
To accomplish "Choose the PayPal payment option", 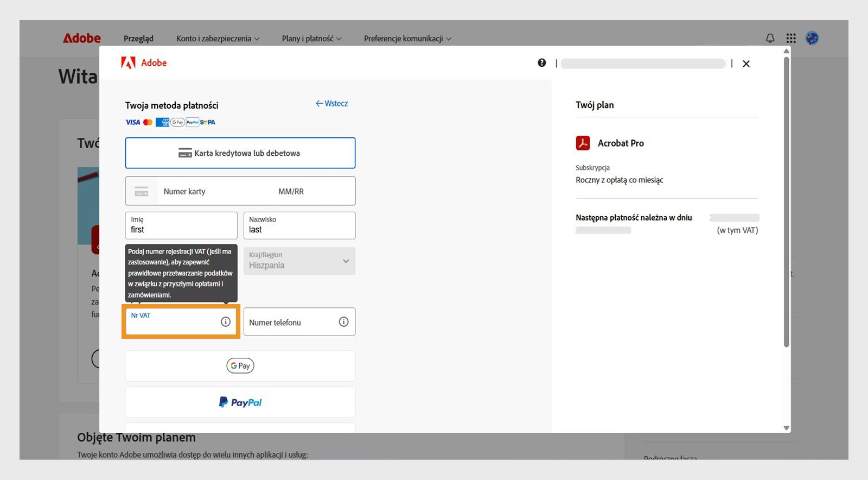I will [x=240, y=402].
